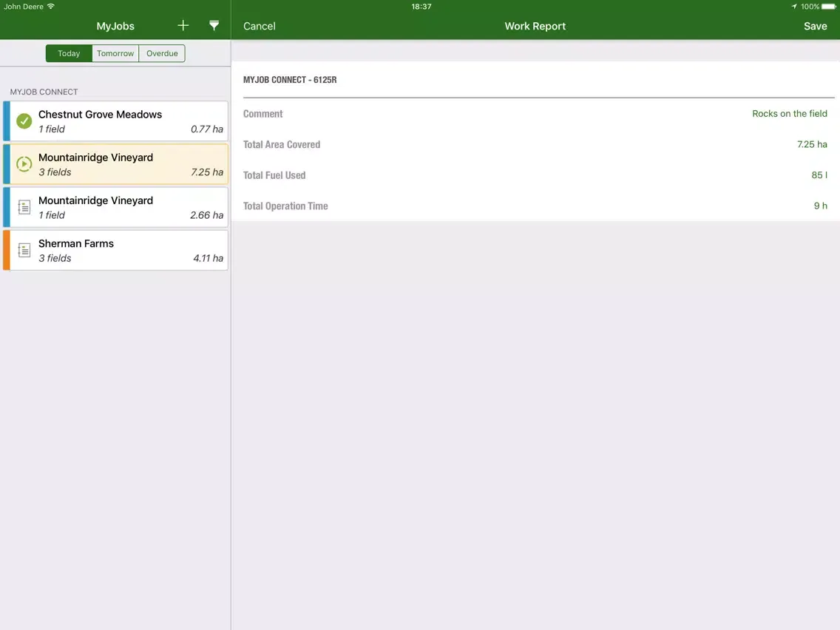Select Mountainridge Vineyard 3 fields job
This screenshot has width=840, height=630.
pos(115,164)
